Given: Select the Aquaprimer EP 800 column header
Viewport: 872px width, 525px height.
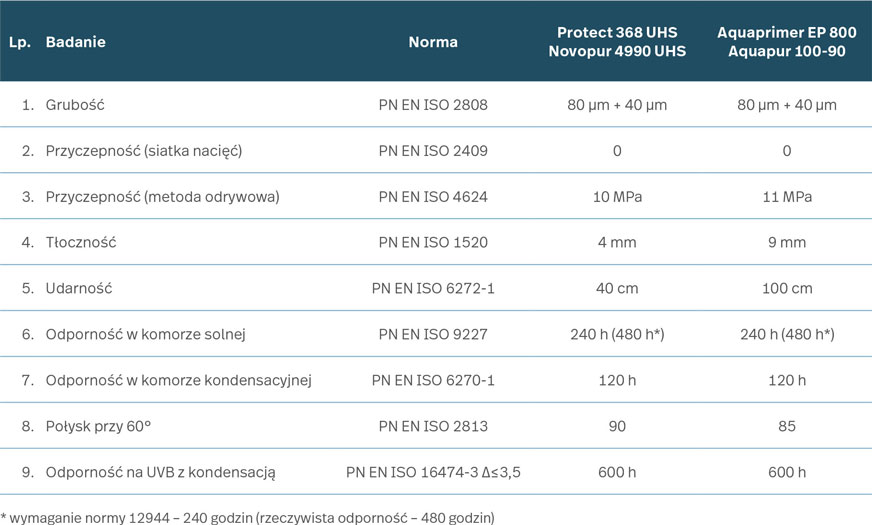Looking at the screenshot, I should click(786, 42).
